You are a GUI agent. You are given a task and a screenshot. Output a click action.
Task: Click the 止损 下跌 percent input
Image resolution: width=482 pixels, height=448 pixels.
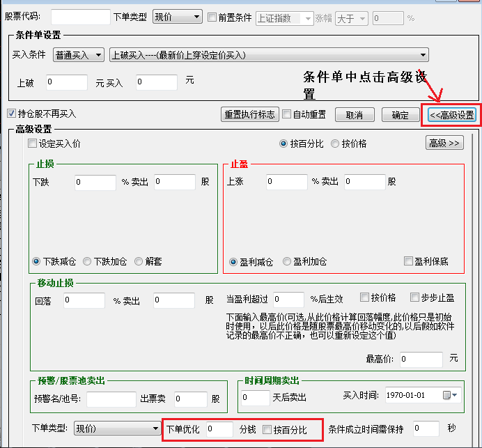[x=95, y=183]
